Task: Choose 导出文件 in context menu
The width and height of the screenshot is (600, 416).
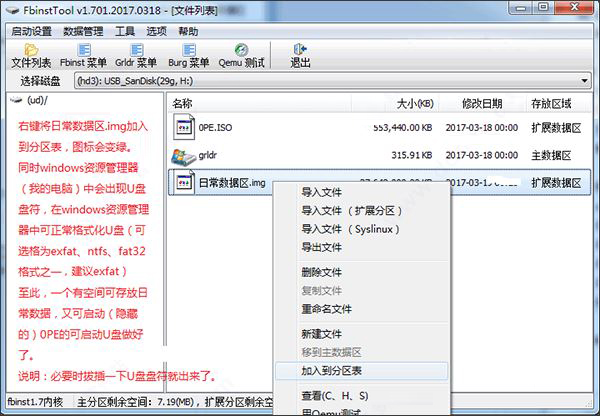Action: pos(362,247)
